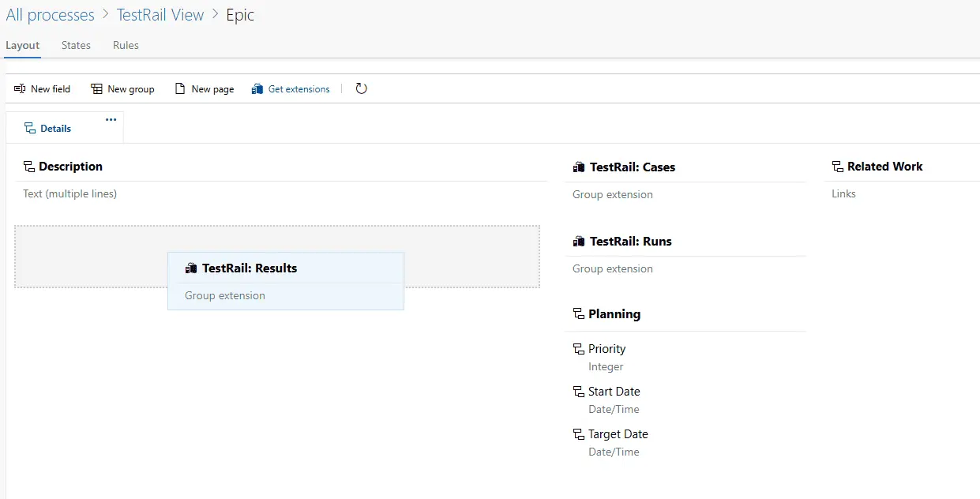Screen dimensions: 980x499
Task: Click the TestRail: Results extension icon
Action: [x=191, y=268]
